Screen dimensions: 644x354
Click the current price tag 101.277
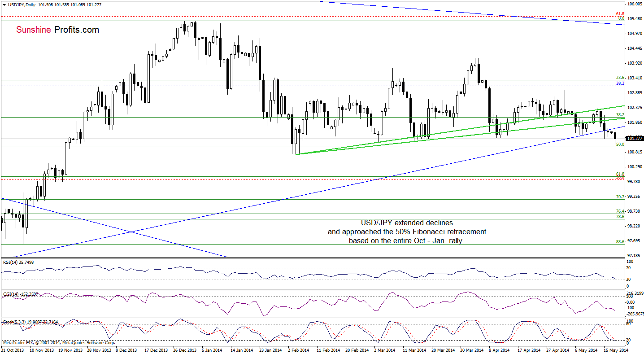(635, 138)
